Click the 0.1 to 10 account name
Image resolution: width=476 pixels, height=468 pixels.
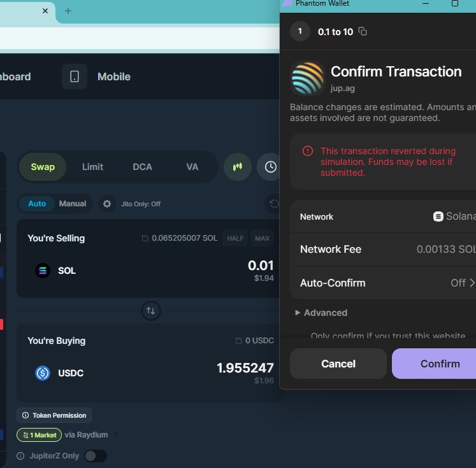(x=335, y=32)
